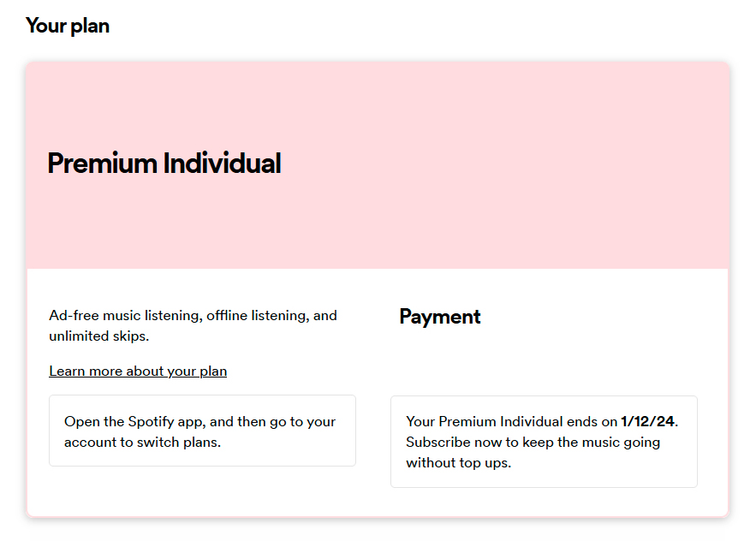Click the offline listening phrase in the description
Image resolution: width=756 pixels, height=541 pixels.
pos(258,315)
